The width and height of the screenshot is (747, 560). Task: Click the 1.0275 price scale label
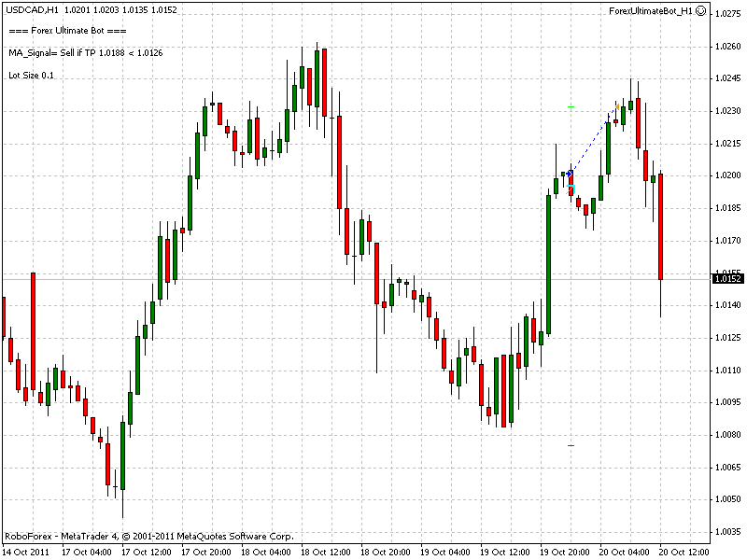728,14
